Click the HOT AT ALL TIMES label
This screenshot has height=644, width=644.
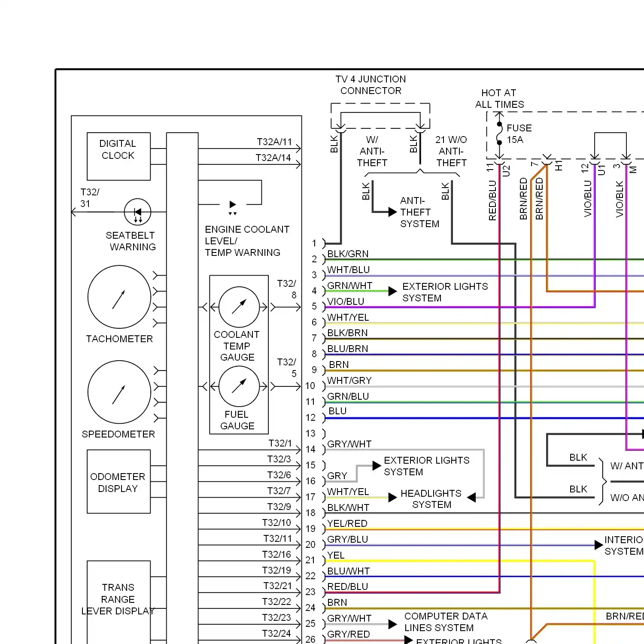(x=499, y=99)
